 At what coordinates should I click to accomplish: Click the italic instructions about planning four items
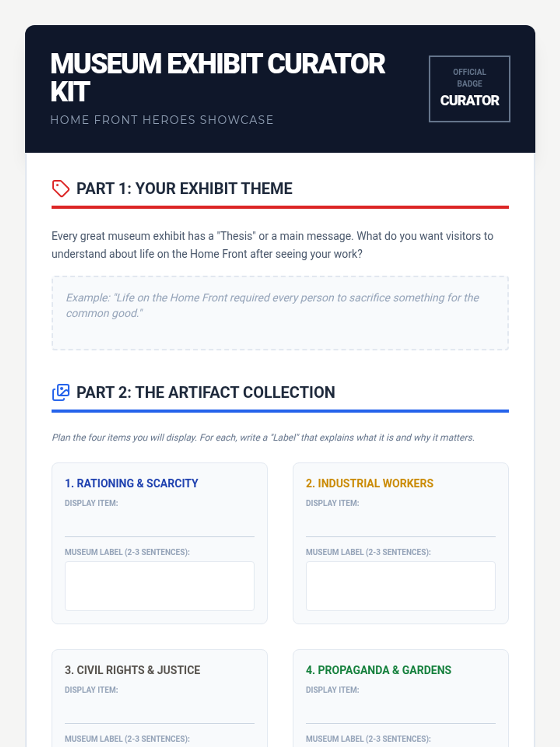pyautogui.click(x=263, y=437)
